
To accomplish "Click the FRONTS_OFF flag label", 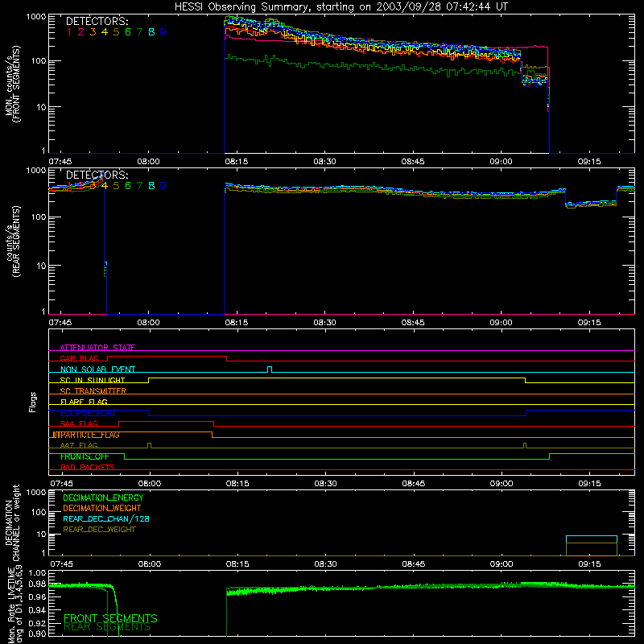I will (x=85, y=456).
